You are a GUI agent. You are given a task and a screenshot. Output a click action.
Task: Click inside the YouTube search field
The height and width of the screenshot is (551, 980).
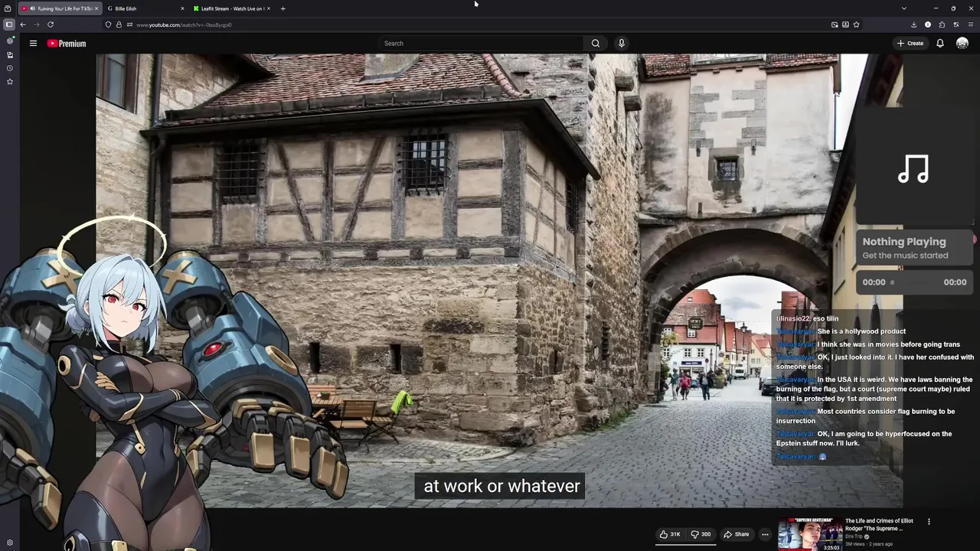click(481, 44)
